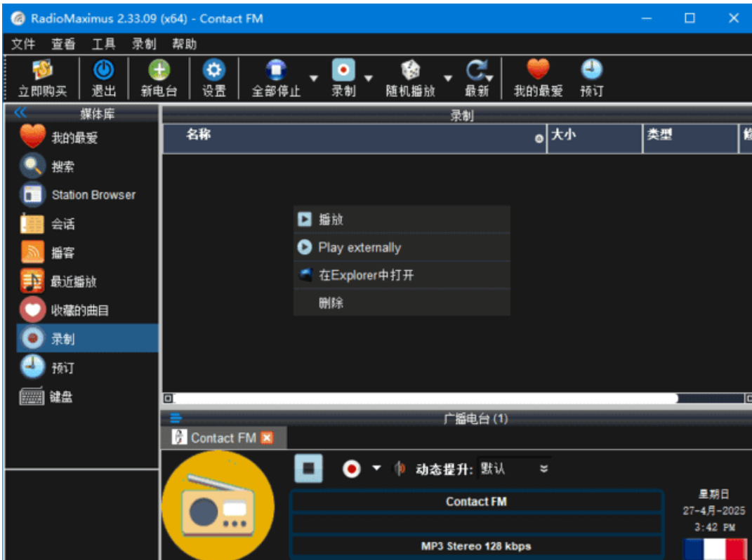
Task: Open the 工具 menu
Action: [x=103, y=44]
